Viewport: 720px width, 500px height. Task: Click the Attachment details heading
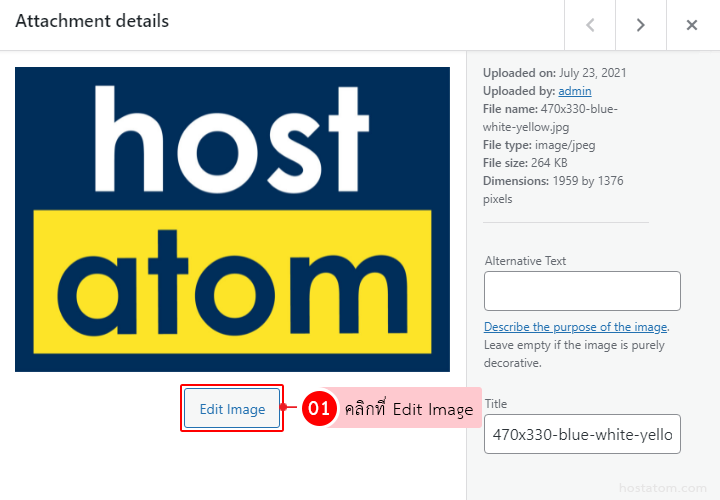92,21
